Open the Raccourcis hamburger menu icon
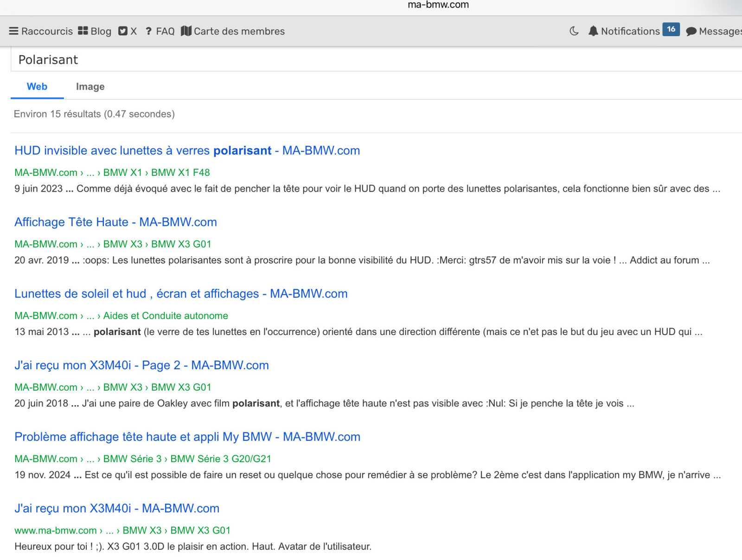 14,31
